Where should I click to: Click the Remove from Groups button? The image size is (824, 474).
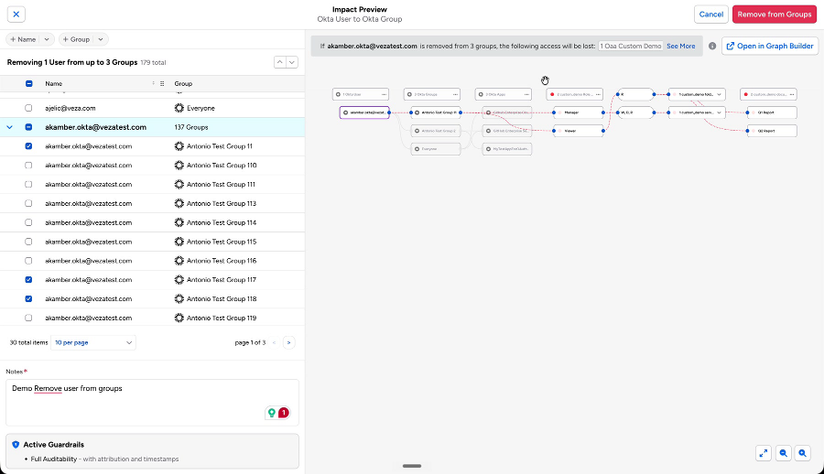pos(774,14)
